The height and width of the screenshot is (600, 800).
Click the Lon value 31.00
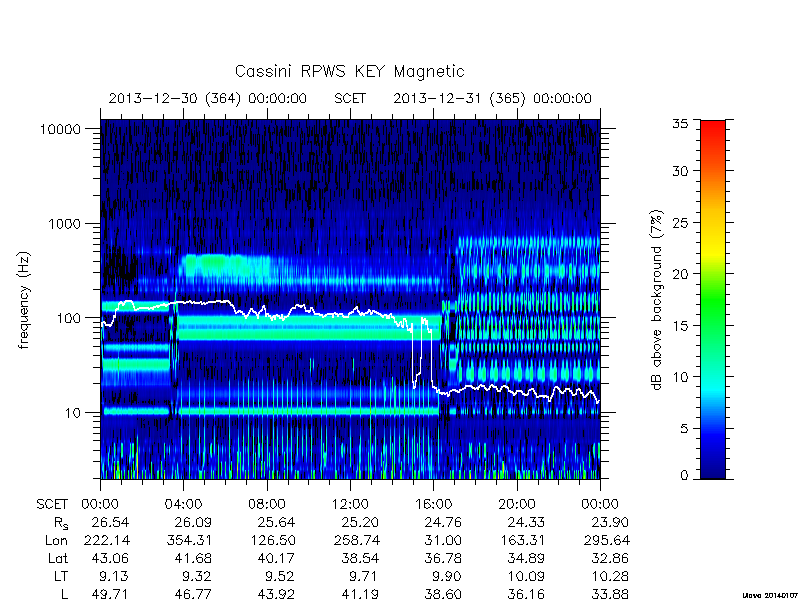(443, 540)
